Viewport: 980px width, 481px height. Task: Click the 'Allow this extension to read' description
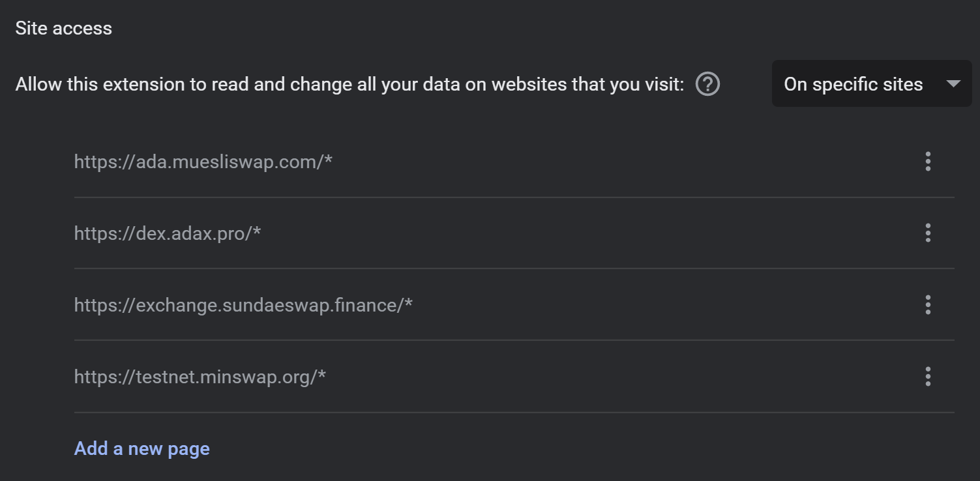196,85
